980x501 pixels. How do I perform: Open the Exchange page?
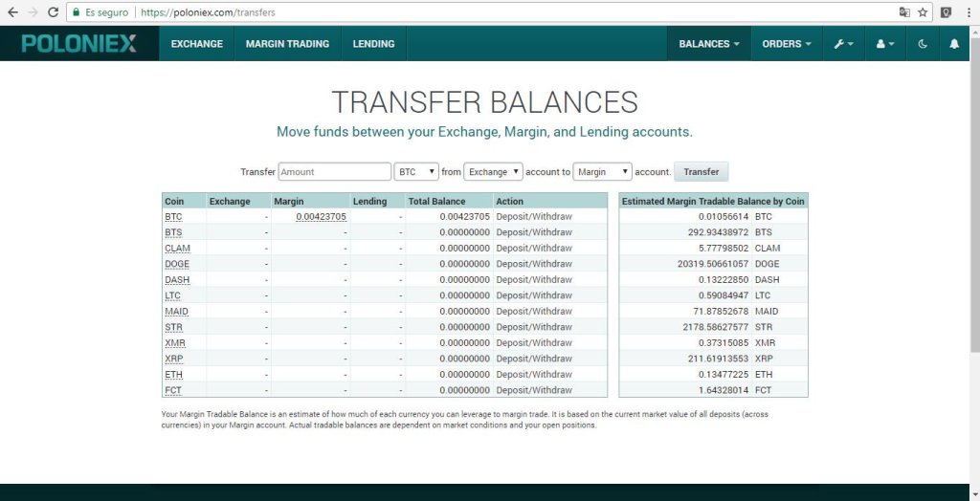[197, 44]
